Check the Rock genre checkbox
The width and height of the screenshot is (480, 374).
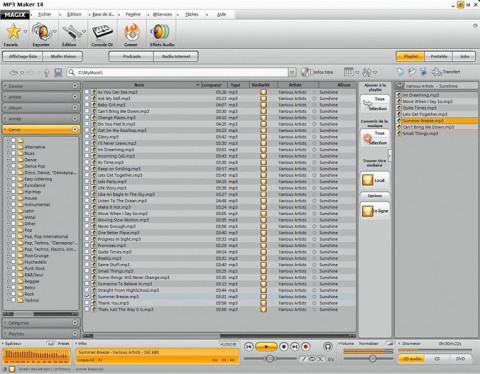13,294
